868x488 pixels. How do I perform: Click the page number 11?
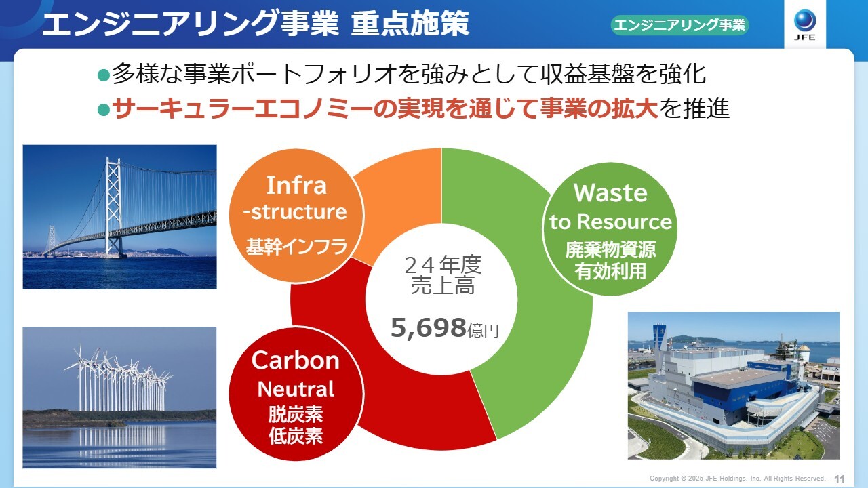point(840,479)
